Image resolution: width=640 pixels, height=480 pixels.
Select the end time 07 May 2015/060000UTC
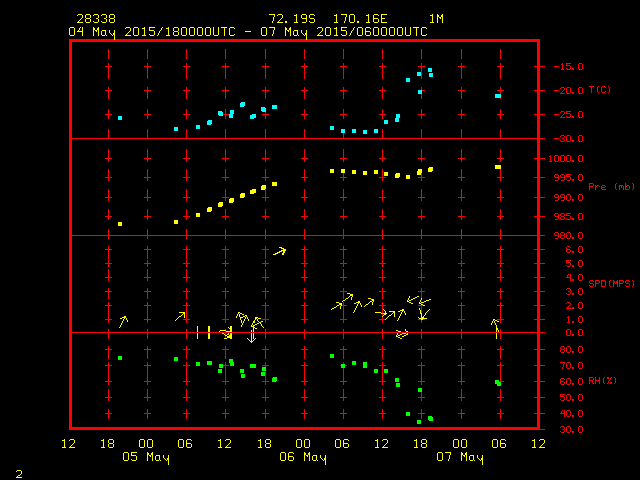click(344, 32)
